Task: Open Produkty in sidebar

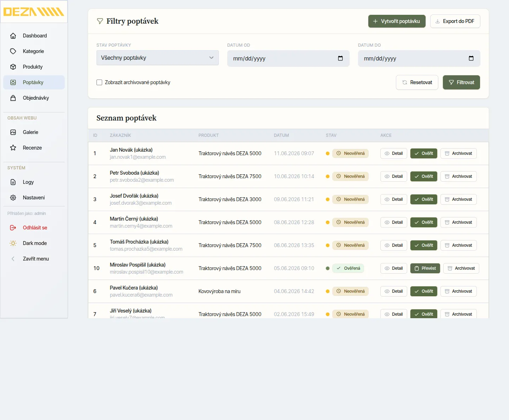Action: click(34, 67)
